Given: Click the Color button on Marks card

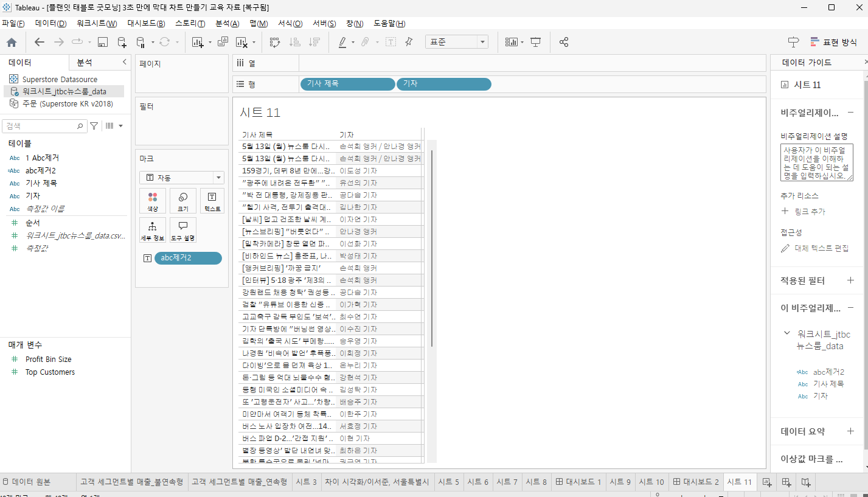Looking at the screenshot, I should [153, 201].
